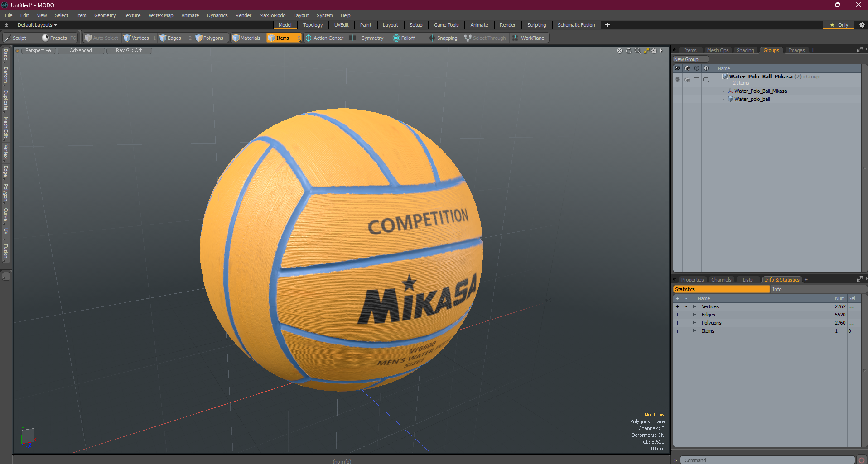Add a new layout tab with the plus button
Image resolution: width=868 pixels, height=464 pixels.
pyautogui.click(x=608, y=25)
